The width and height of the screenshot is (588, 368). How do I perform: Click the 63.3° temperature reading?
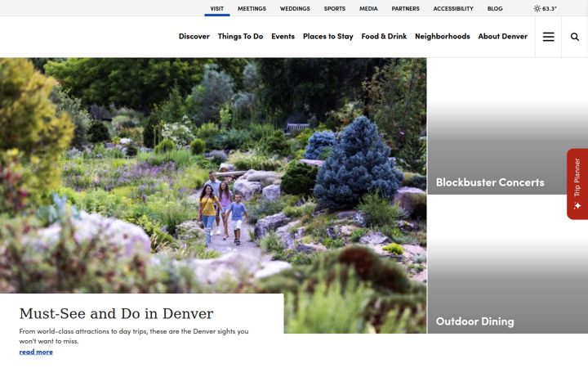tap(550, 8)
